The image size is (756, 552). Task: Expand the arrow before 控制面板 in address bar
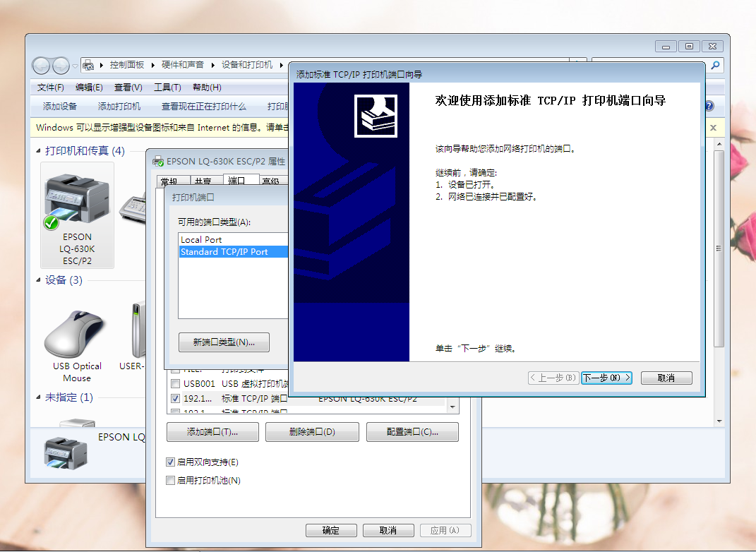point(102,65)
